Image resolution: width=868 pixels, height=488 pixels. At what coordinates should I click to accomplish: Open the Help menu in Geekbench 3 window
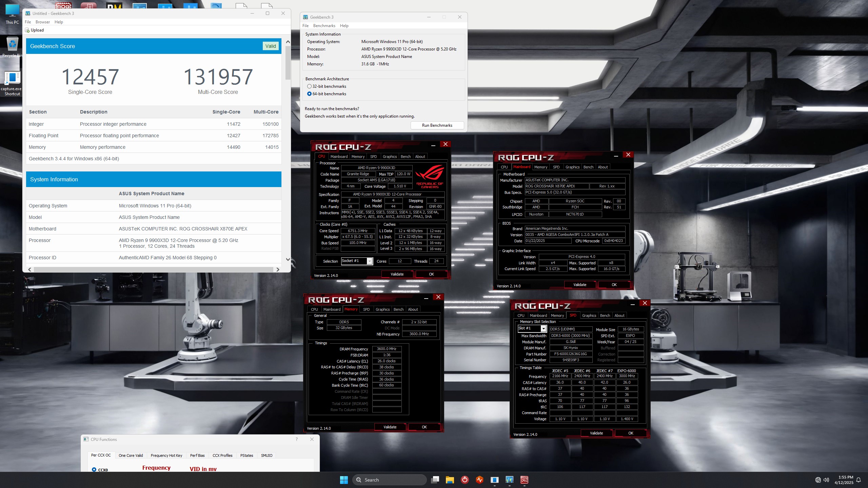pos(344,26)
